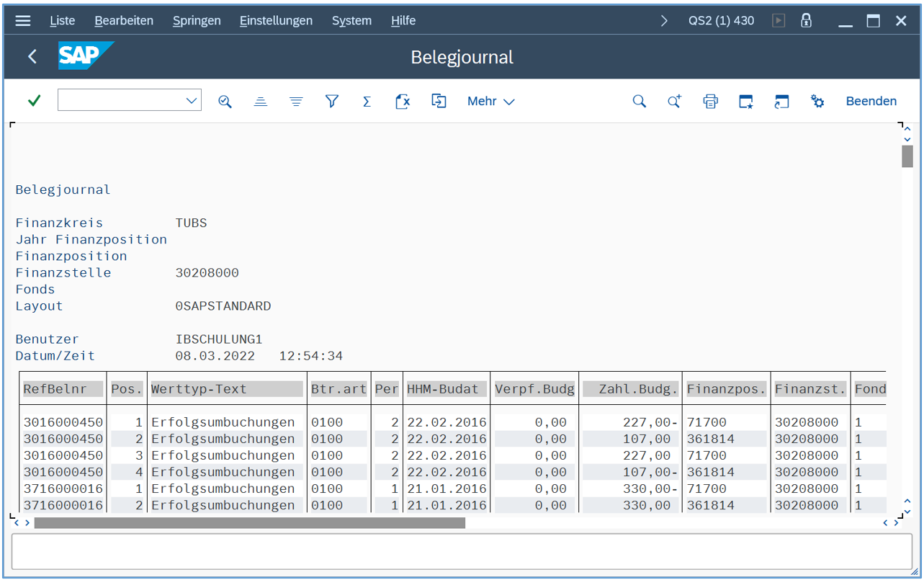This screenshot has width=924, height=580.
Task: Open the Einstellungen menu
Action: 276,21
